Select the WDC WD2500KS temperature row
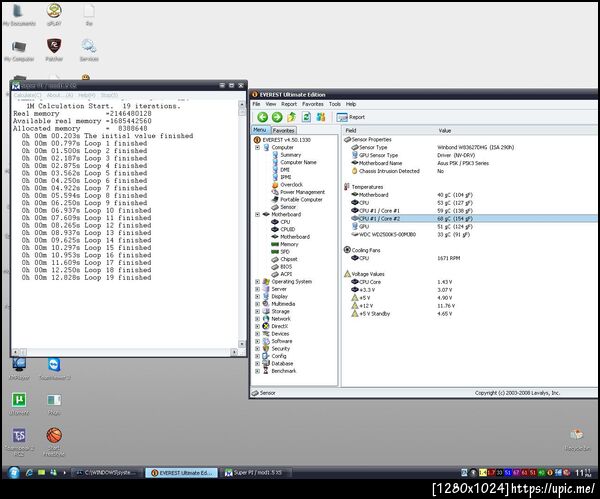600x499 pixels. click(x=474, y=235)
